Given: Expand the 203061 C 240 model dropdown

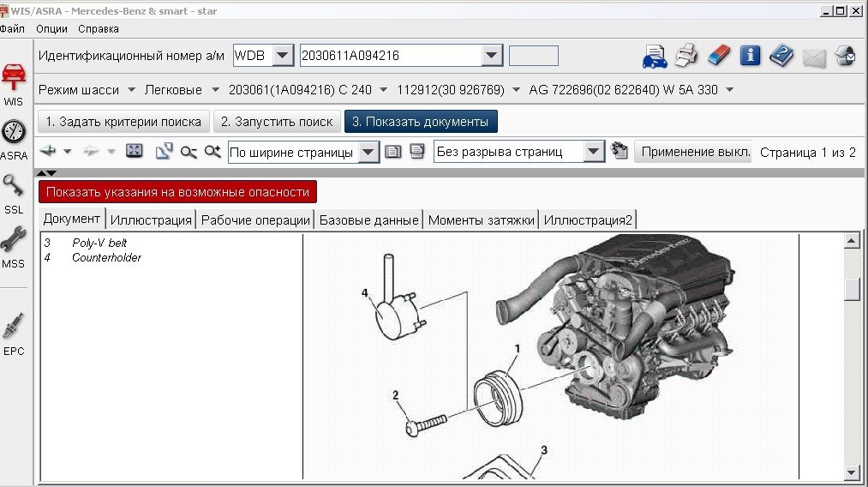Looking at the screenshot, I should pyautogui.click(x=383, y=90).
